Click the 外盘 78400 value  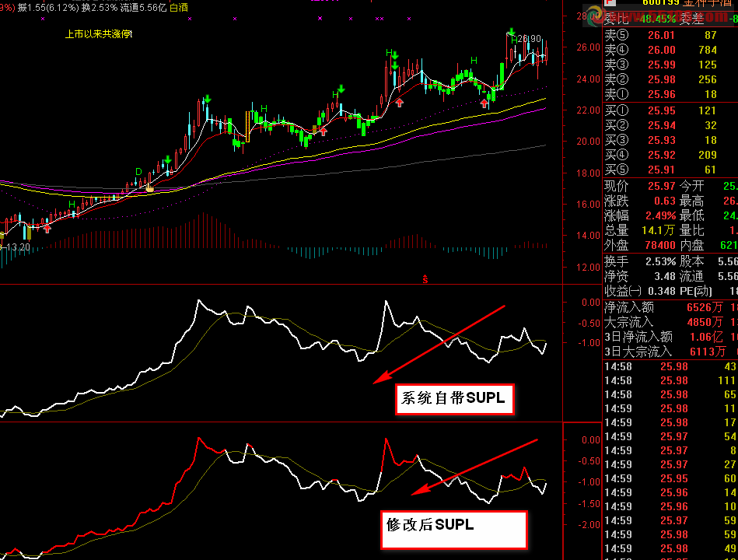tap(660, 245)
